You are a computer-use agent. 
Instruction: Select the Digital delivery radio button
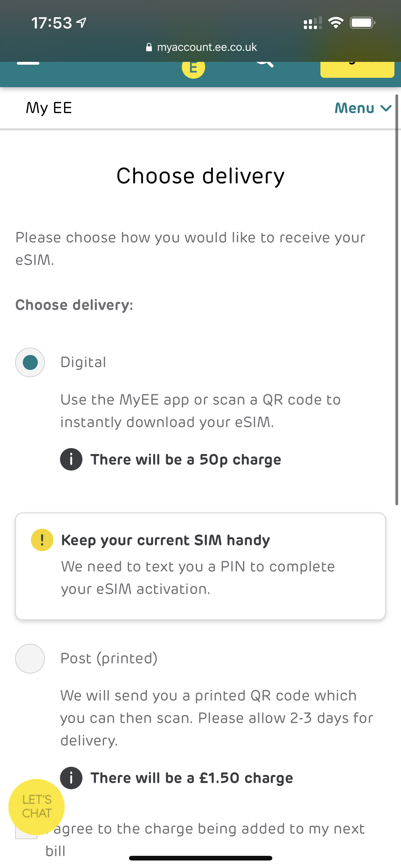point(30,362)
